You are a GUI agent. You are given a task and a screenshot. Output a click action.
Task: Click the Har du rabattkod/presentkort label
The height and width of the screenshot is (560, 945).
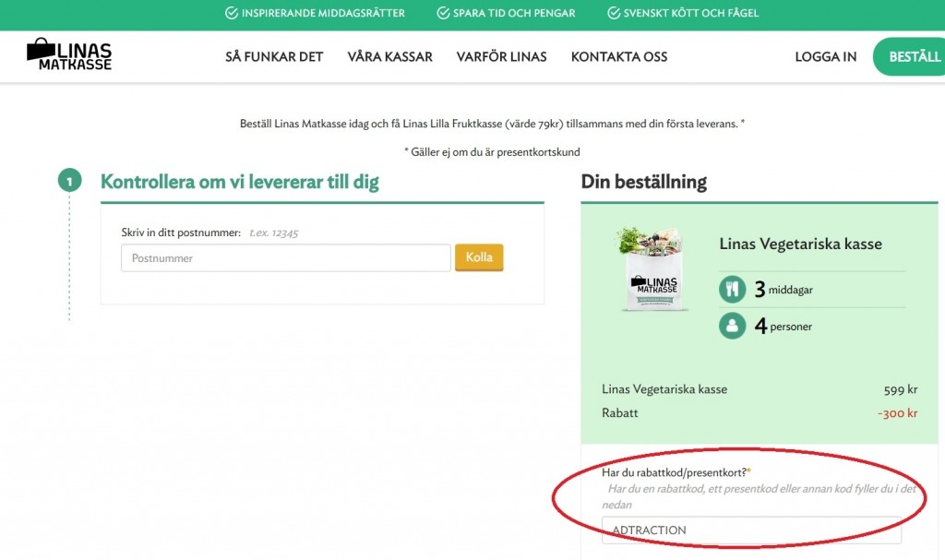click(x=674, y=472)
